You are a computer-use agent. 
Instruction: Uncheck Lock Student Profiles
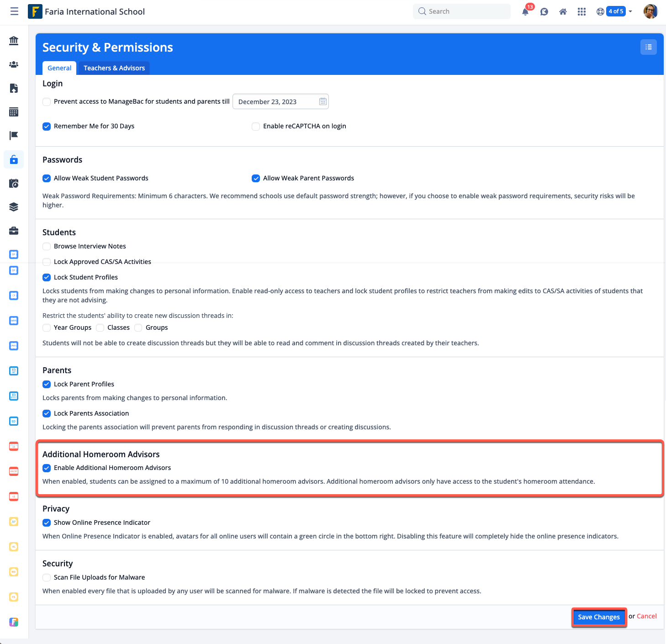click(x=47, y=277)
